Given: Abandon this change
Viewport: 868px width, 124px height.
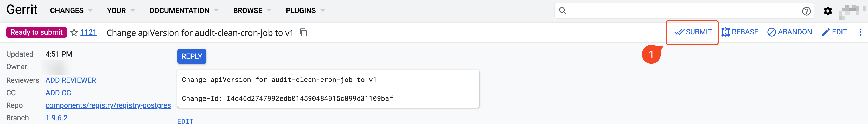Looking at the screenshot, I should tap(789, 32).
